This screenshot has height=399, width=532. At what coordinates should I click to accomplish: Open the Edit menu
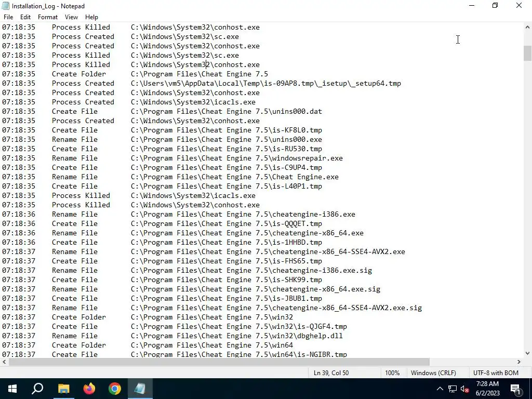(25, 17)
